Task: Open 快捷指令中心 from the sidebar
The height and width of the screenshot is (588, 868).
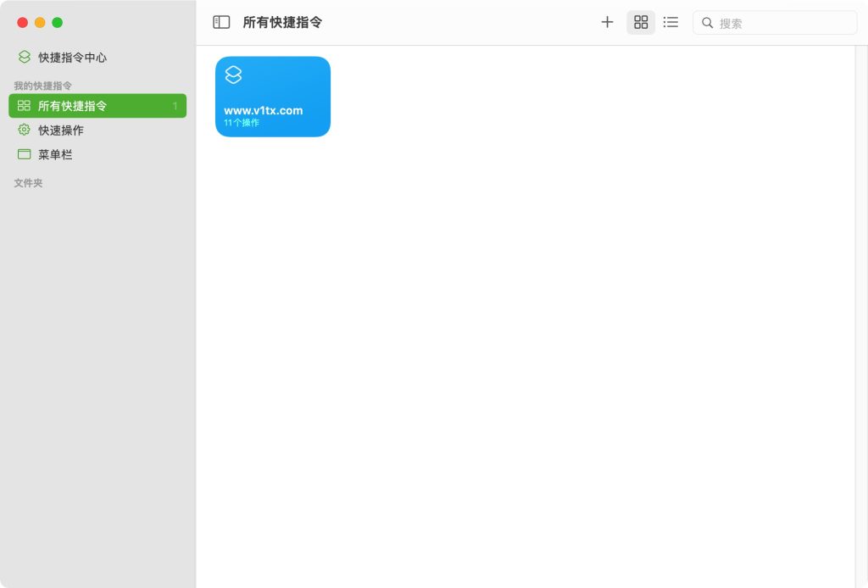Action: (x=72, y=58)
